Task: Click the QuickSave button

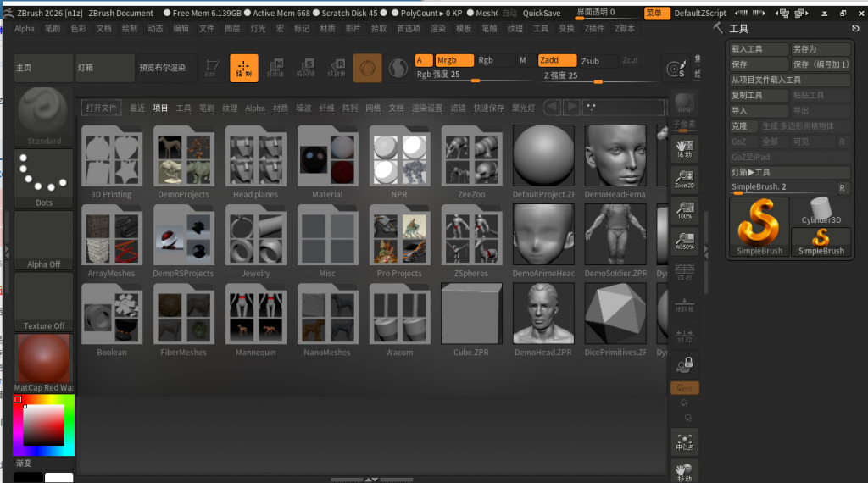Action: point(542,14)
